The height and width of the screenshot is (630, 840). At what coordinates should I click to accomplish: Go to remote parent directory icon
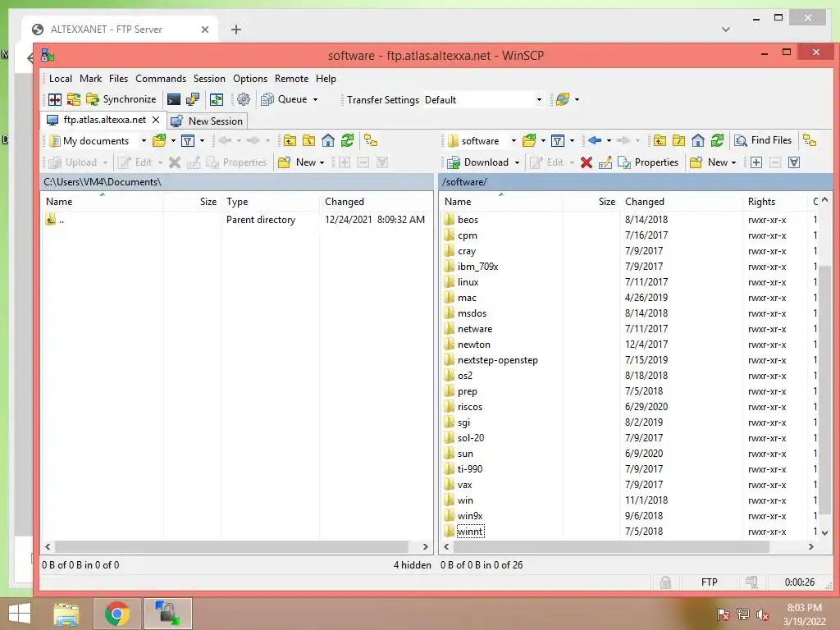click(660, 141)
